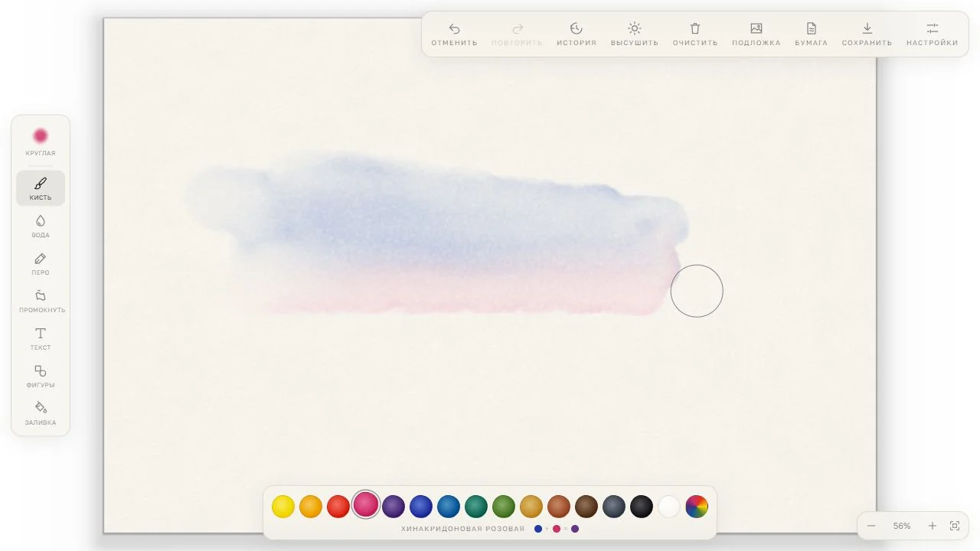The height and width of the screenshot is (551, 980).
Task: Zoom out with the minus button
Action: [x=871, y=526]
